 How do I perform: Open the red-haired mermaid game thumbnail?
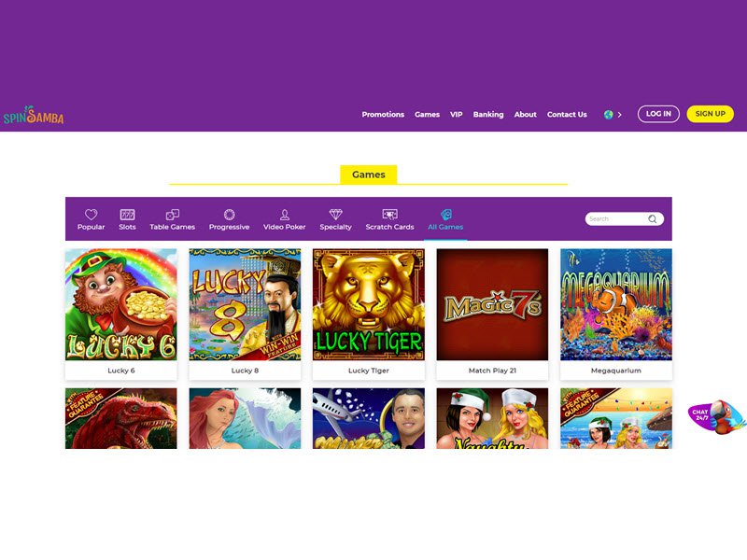coord(245,418)
